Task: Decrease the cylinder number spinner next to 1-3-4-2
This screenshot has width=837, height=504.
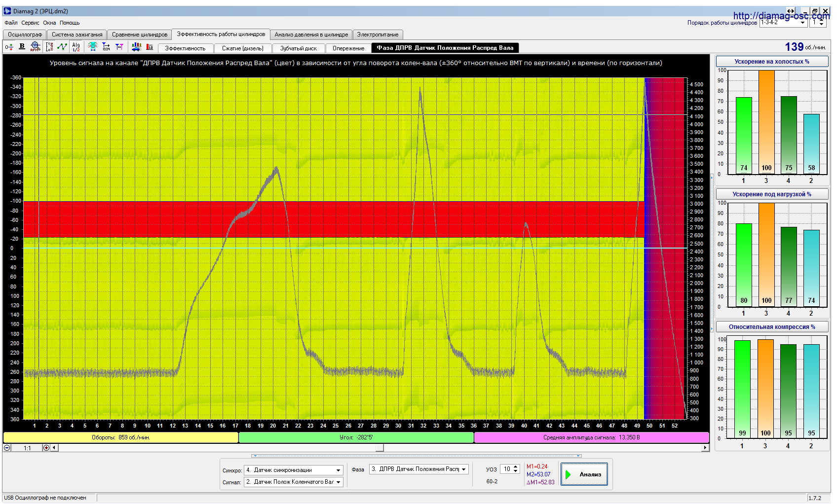Action: [x=821, y=25]
